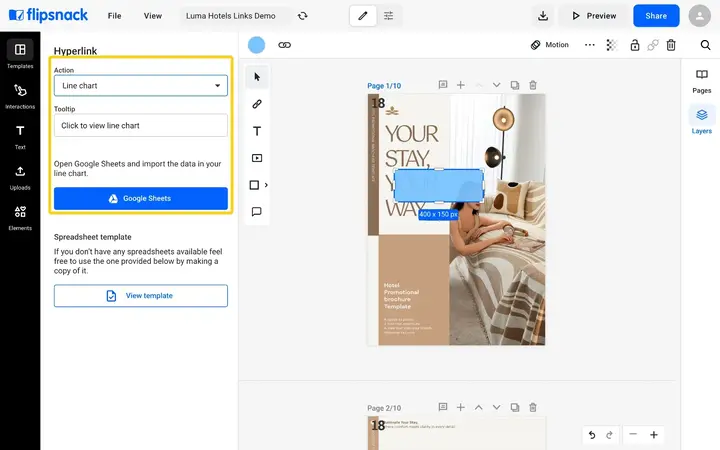720x450 pixels.
Task: Toggle the lock element icon
Action: point(635,45)
